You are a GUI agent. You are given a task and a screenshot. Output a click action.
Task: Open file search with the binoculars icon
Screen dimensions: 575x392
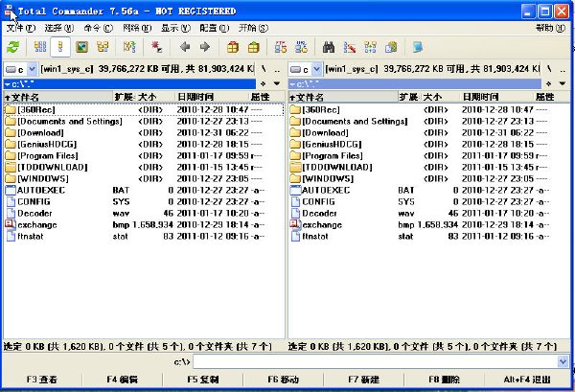329,47
